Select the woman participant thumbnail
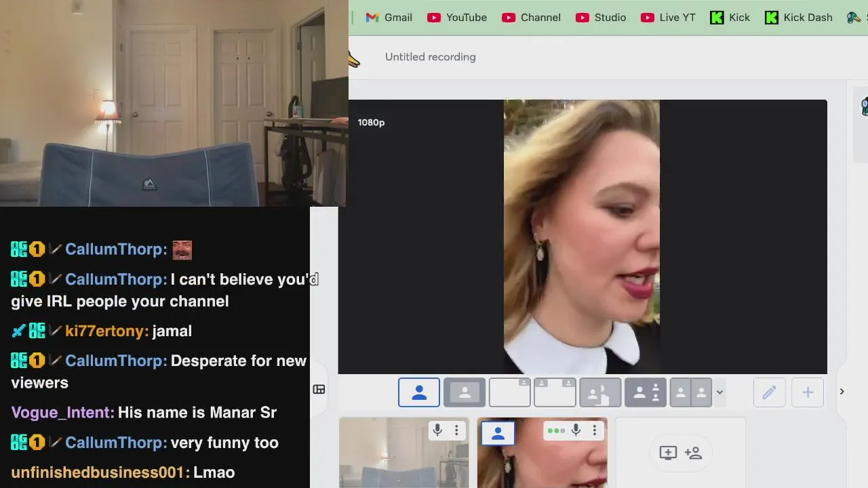This screenshot has width=868, height=488. tap(542, 453)
